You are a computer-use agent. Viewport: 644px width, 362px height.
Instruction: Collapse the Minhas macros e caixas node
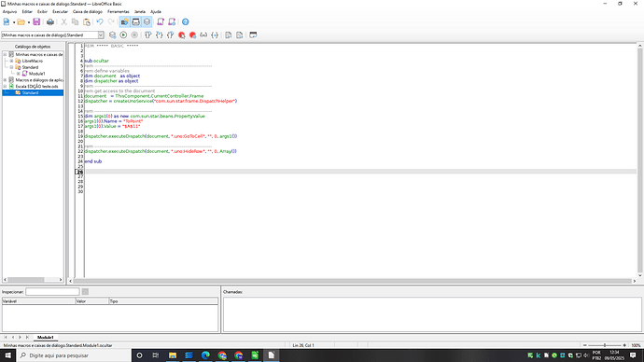(x=5, y=55)
